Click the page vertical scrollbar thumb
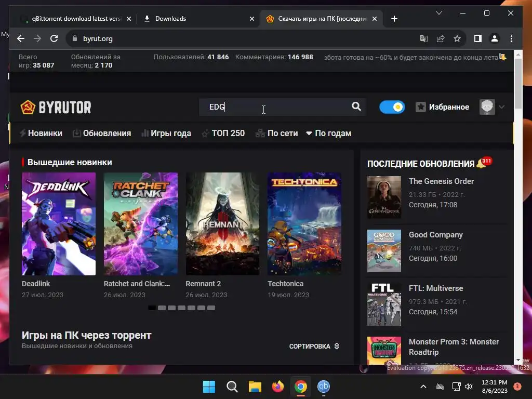The width and height of the screenshot is (532, 399). [x=518, y=84]
